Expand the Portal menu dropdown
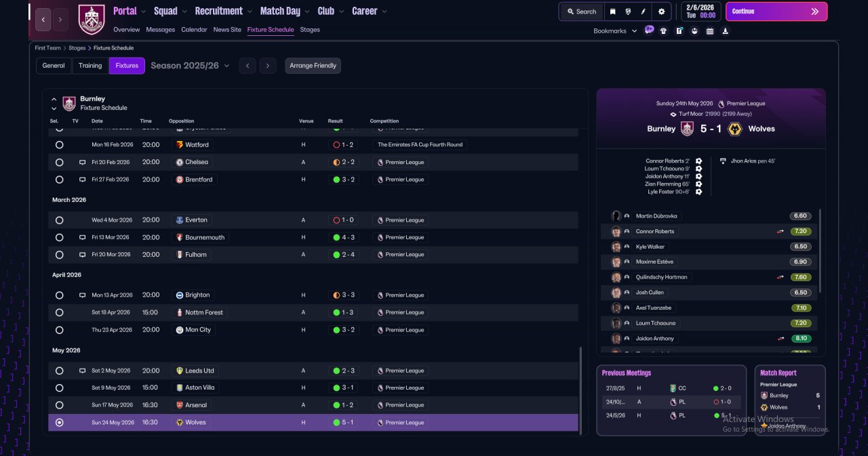The height and width of the screenshot is (456, 868). 142,12
